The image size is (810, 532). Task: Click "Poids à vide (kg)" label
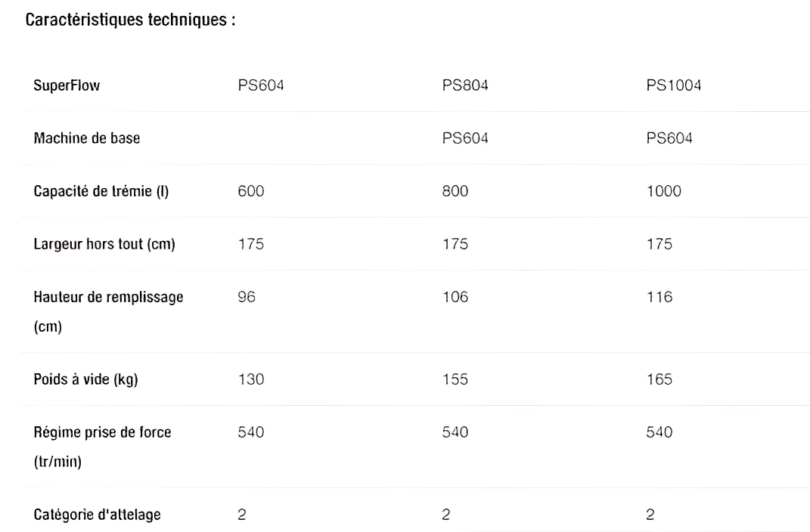(85, 379)
